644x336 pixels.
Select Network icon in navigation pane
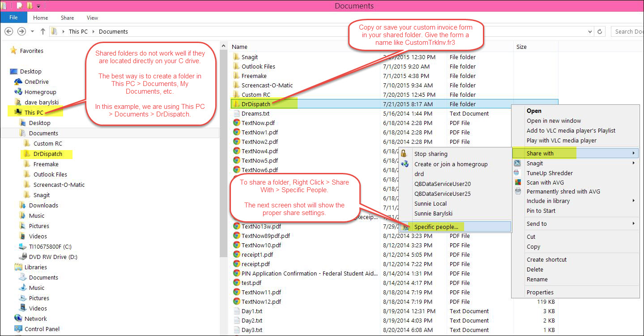pos(18,319)
